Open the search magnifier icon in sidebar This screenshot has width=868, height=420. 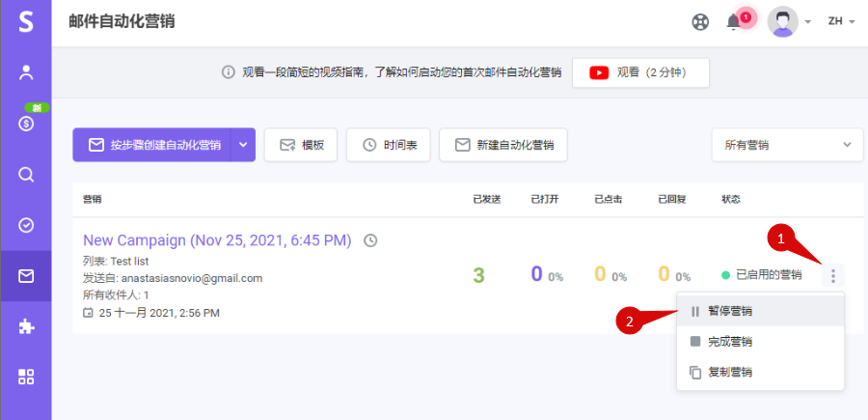coord(26,175)
